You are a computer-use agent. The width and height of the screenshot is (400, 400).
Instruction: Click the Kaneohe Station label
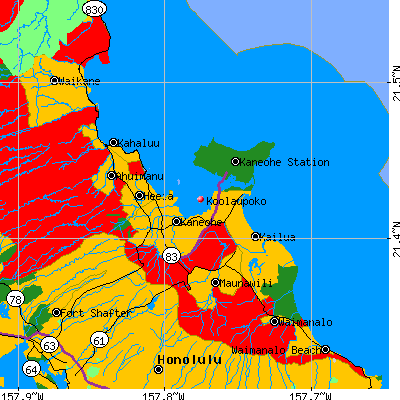[284, 162]
